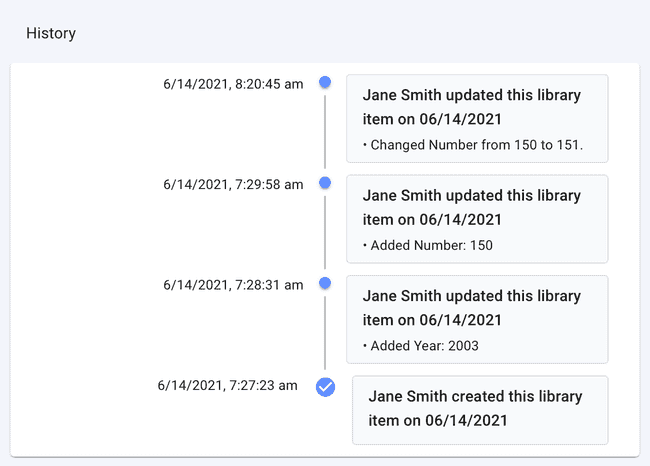This screenshot has height=466, width=650.
Task: Click the connector line below the 8:20:45 am dot
Action: pyautogui.click(x=325, y=130)
